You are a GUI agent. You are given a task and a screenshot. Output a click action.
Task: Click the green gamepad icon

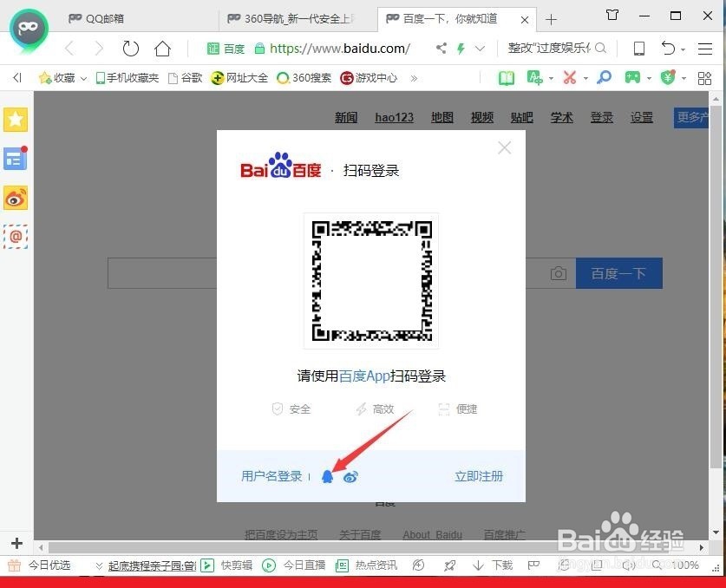pyautogui.click(x=632, y=77)
